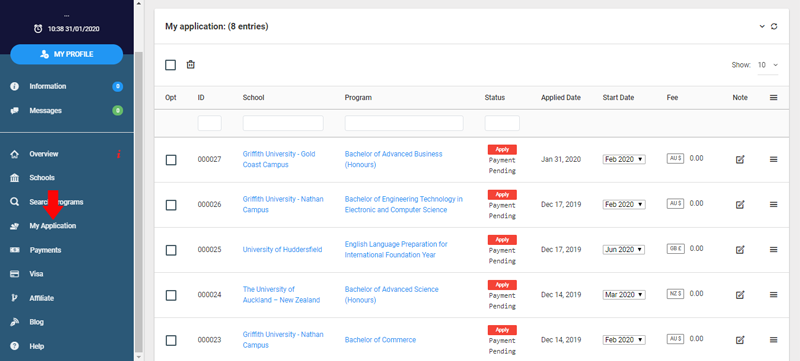Viewport: 800px width, 361px height.
Task: Change start date for application 000026
Action: (x=624, y=204)
